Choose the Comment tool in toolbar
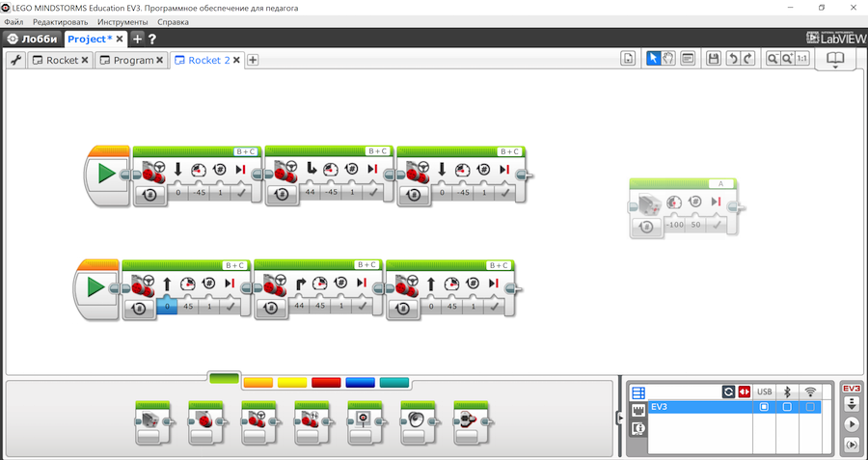This screenshot has height=460, width=868. 688,58
